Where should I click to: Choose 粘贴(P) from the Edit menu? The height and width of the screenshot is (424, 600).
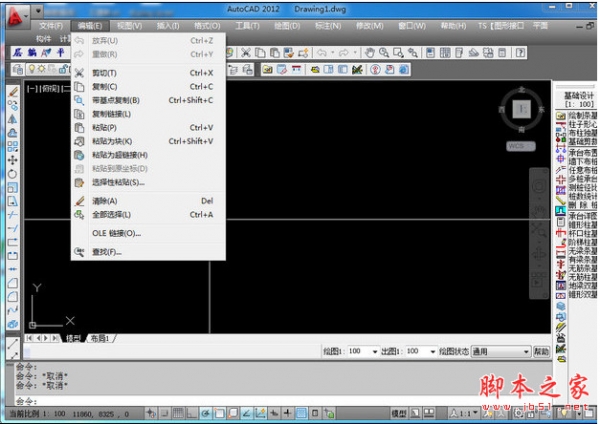(148, 127)
